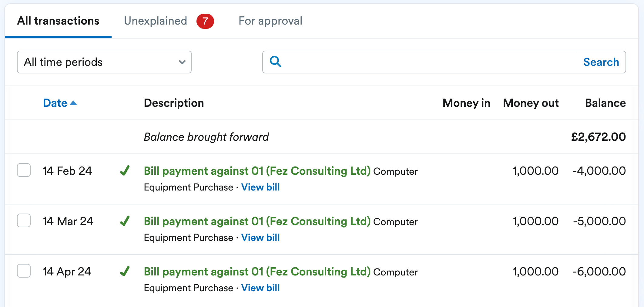
Task: Click the magnifying glass search icon
Action: pos(275,62)
